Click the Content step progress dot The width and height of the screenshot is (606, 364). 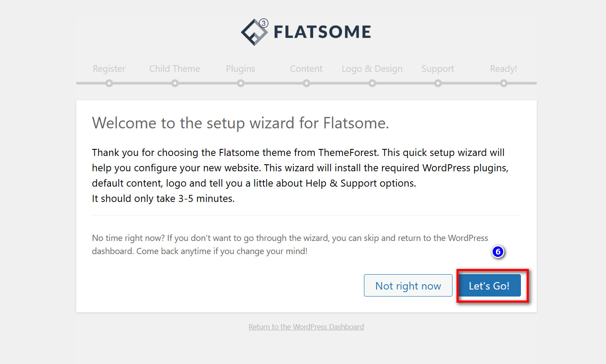[x=306, y=82]
